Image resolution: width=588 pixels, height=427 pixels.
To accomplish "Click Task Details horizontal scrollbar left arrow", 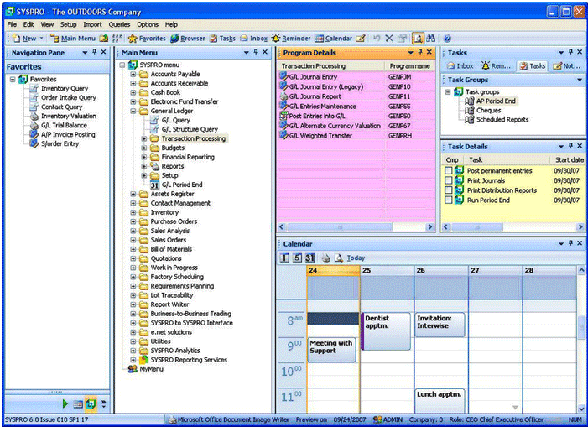I will (x=446, y=227).
